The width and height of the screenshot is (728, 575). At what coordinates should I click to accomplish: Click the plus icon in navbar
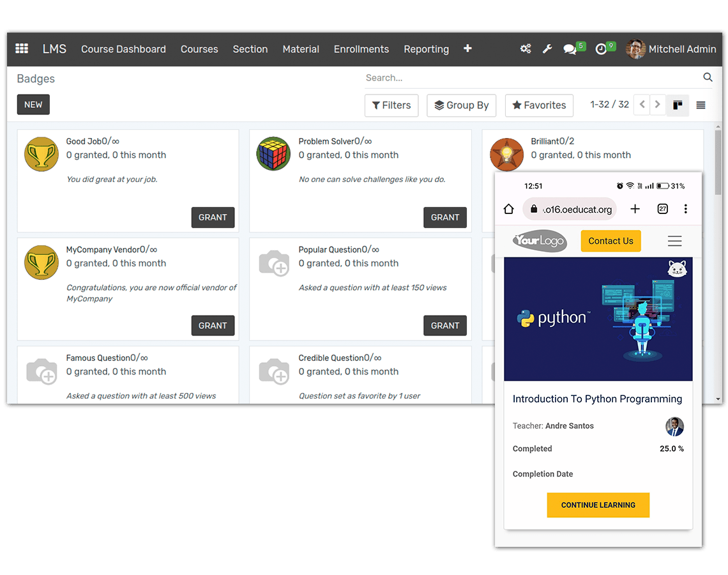click(467, 49)
